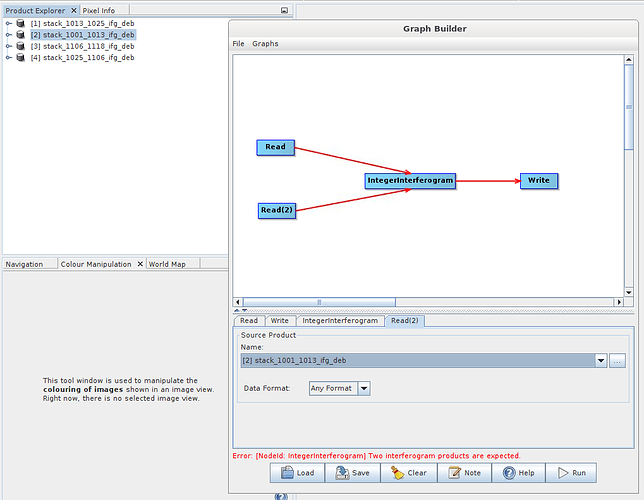The height and width of the screenshot is (500, 644).
Task: Switch to the Read tab
Action: point(249,320)
